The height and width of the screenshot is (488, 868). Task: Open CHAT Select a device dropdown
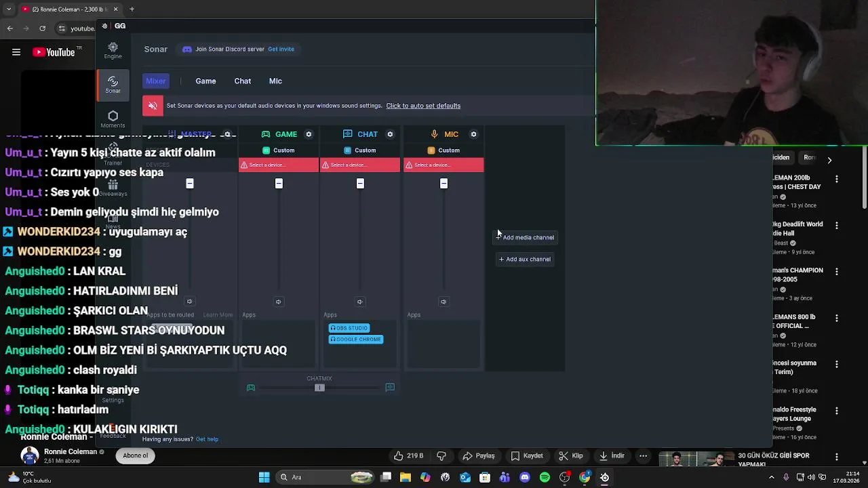(360, 165)
